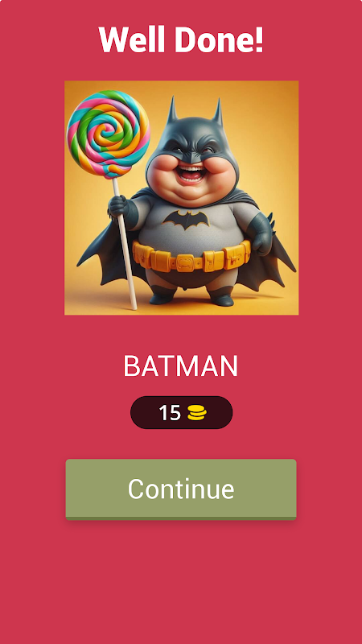Tap the number 15 in coin badge
This screenshot has width=362, height=644.
click(x=170, y=413)
